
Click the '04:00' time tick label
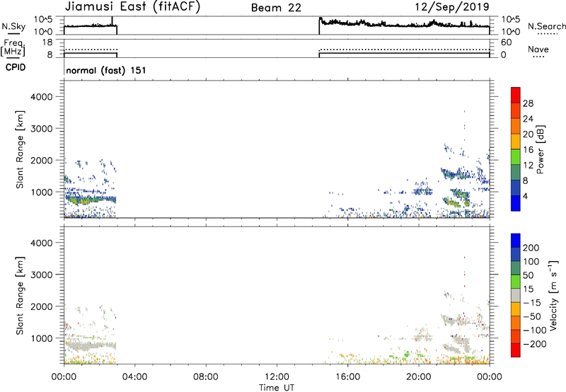pyautogui.click(x=134, y=377)
